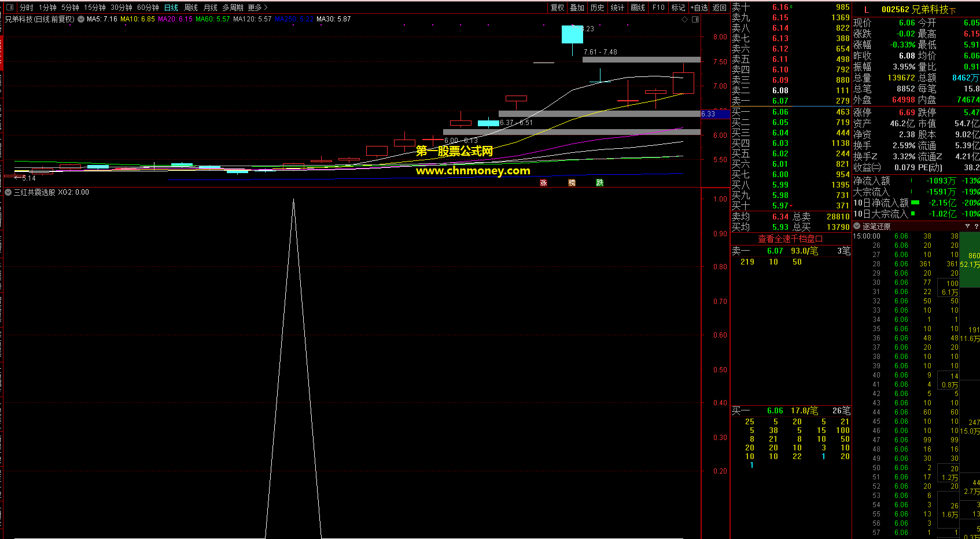Click the MA5: 7.16 indicator label
Image resolution: width=980 pixels, height=539 pixels.
pos(102,19)
